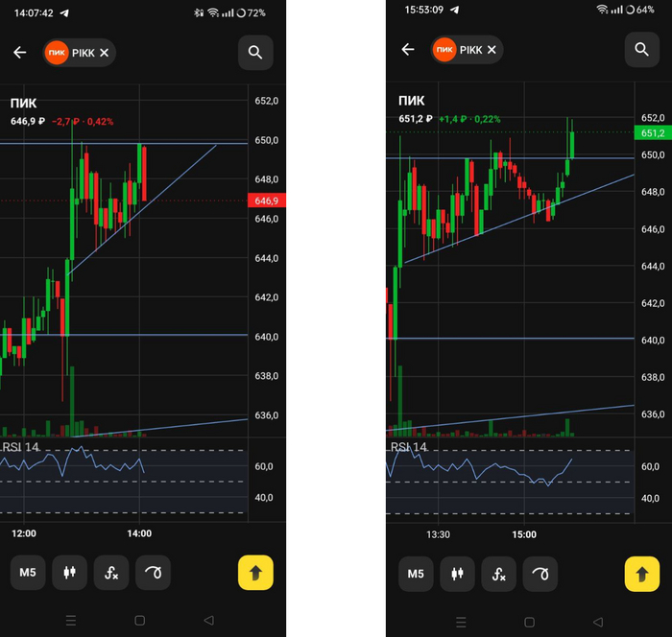Tap Android back triangle in left screenshot
The image size is (672, 637).
tap(208, 621)
